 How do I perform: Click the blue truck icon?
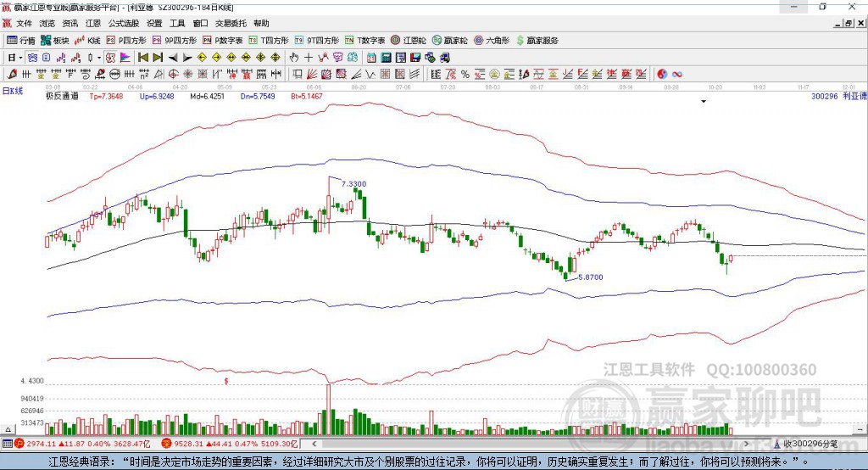(445, 58)
